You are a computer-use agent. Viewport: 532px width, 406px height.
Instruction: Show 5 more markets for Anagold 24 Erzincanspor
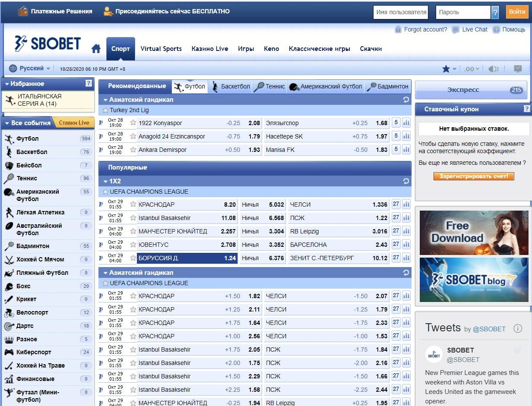tap(396, 136)
